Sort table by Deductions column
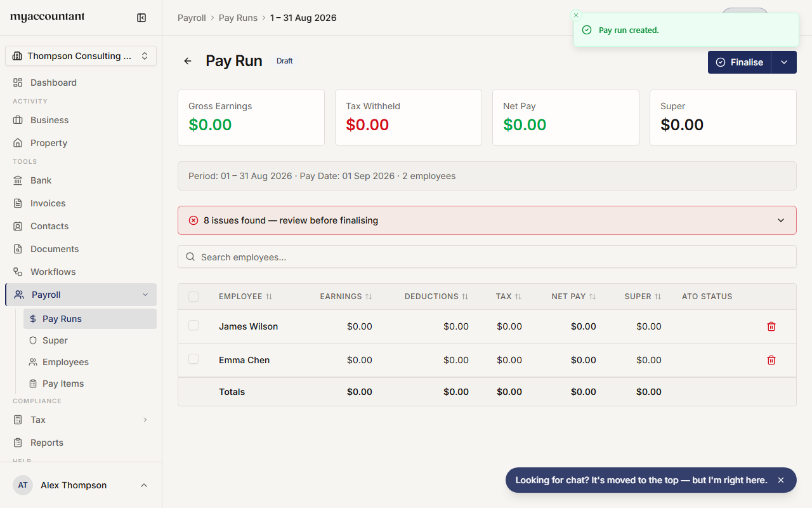This screenshot has height=508, width=812. click(x=436, y=297)
